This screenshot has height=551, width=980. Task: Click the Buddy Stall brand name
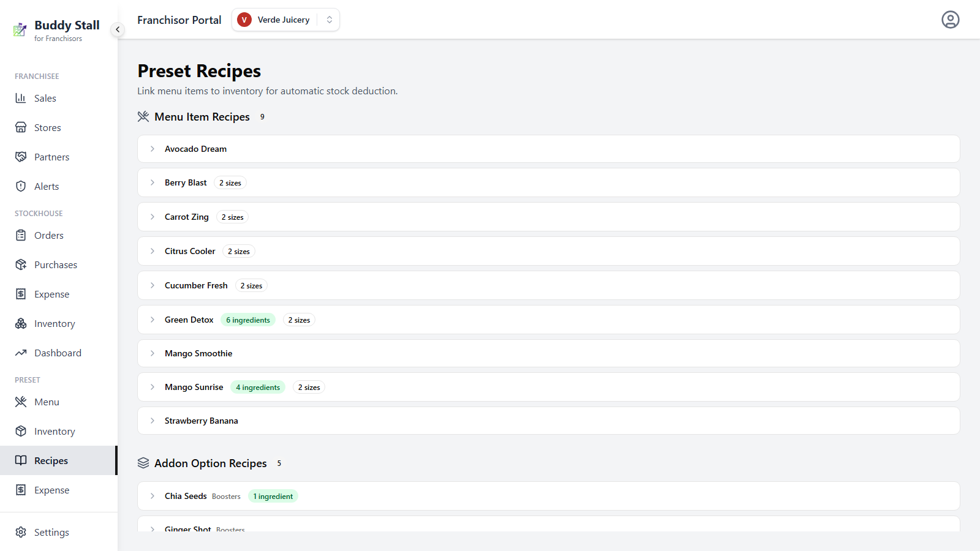point(67,25)
